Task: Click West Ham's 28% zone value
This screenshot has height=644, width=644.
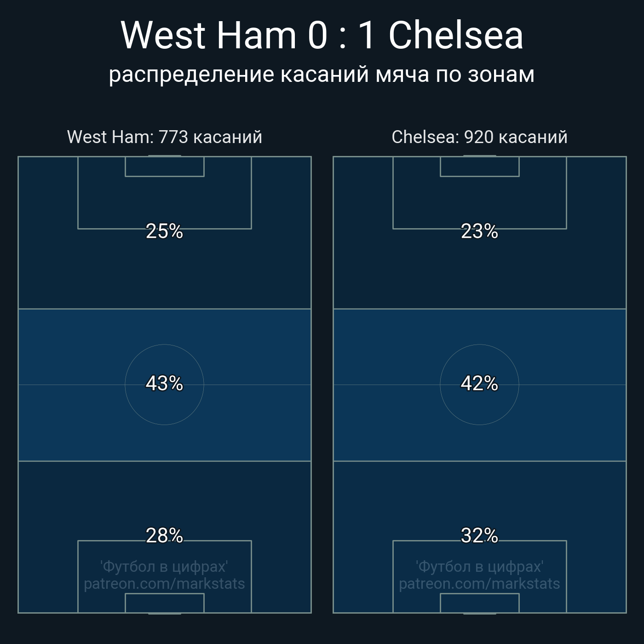Action: pyautogui.click(x=164, y=535)
